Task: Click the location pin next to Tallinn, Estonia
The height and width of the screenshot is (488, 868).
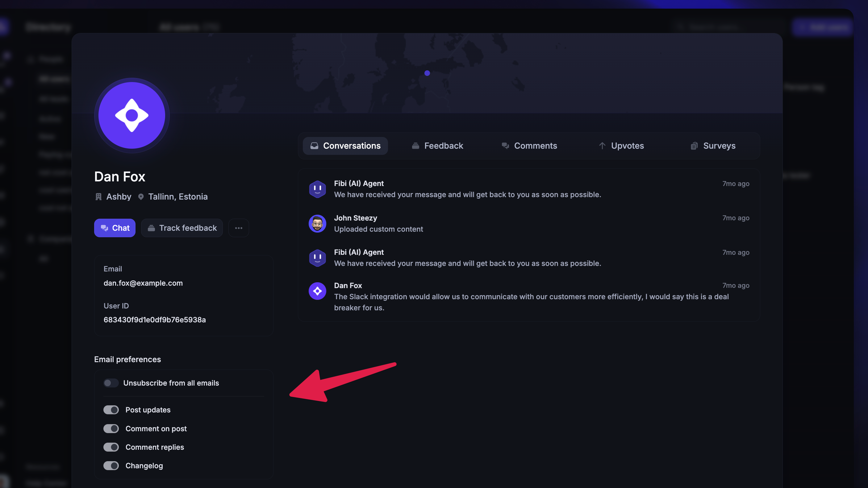Action: coord(141,197)
